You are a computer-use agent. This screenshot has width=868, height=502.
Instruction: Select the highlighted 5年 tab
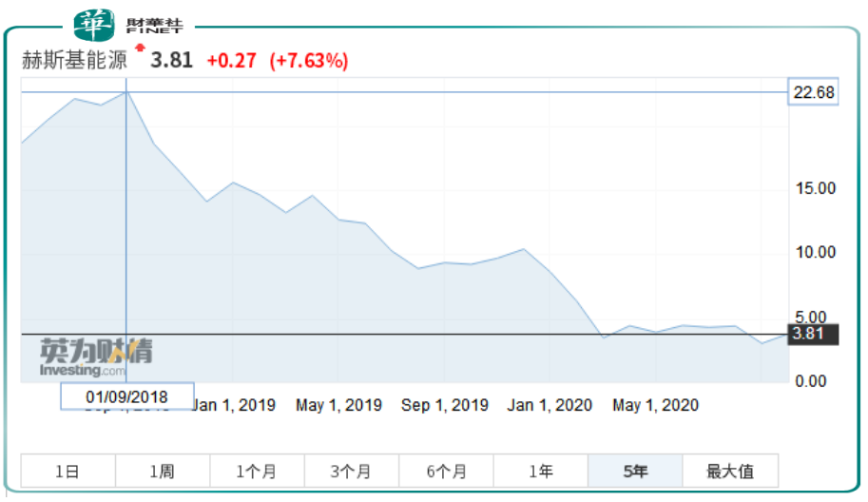[634, 471]
